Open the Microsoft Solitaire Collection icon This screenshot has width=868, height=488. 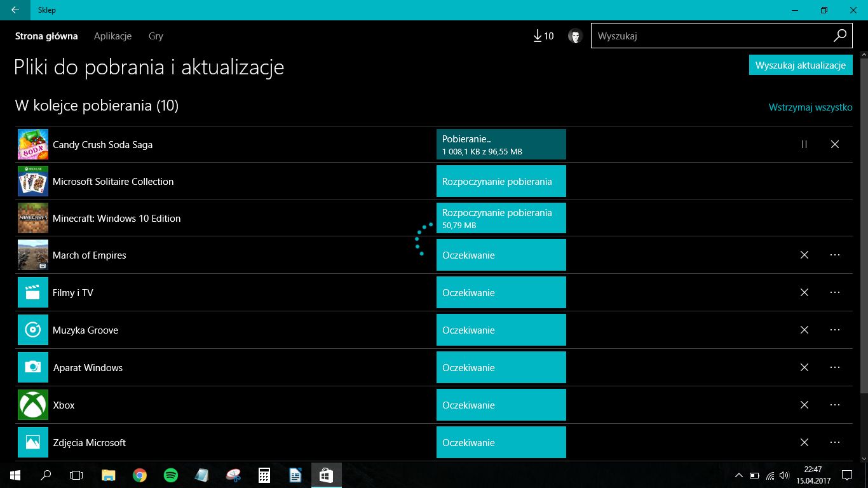click(x=33, y=181)
